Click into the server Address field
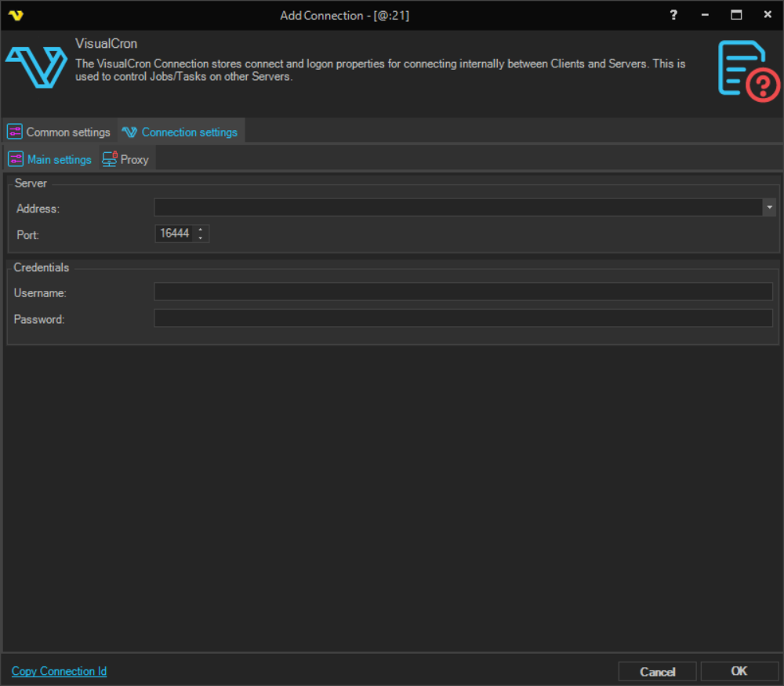784x686 pixels. 458,207
